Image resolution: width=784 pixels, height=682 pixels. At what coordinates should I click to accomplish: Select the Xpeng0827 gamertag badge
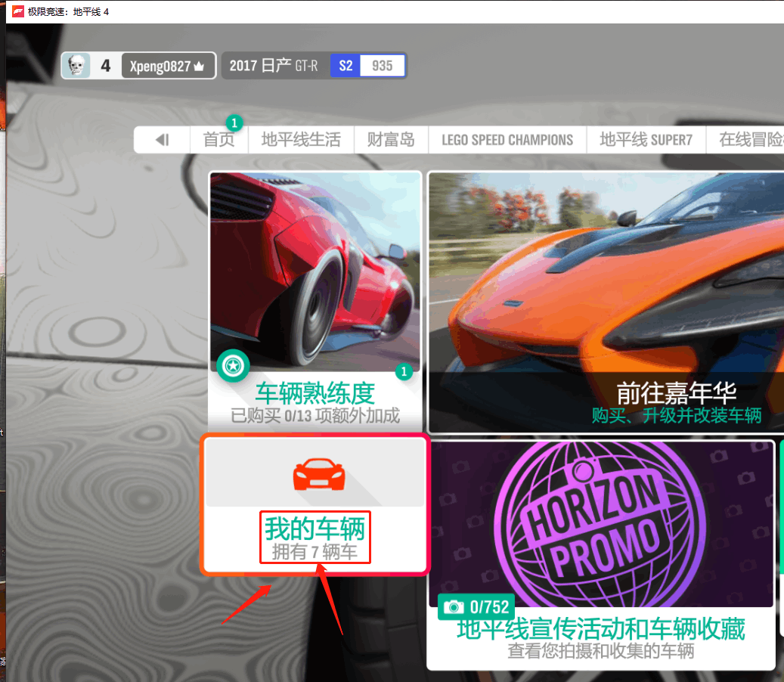pos(168,66)
